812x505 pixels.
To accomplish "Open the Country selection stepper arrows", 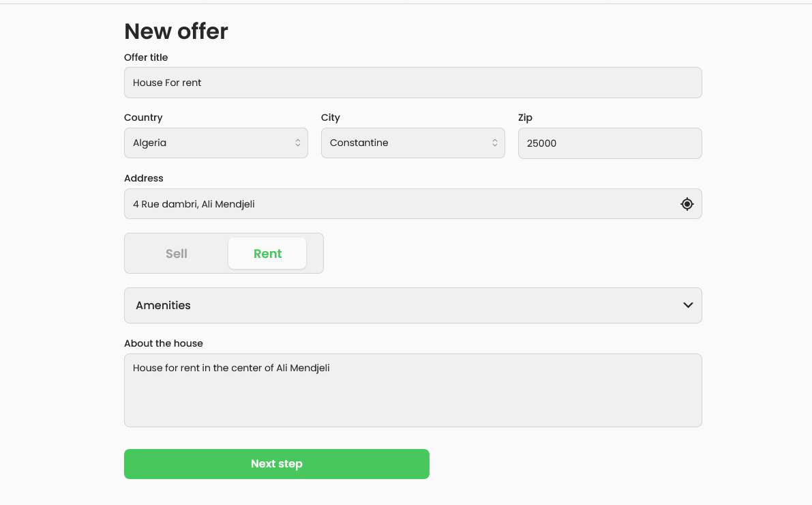I will point(298,143).
